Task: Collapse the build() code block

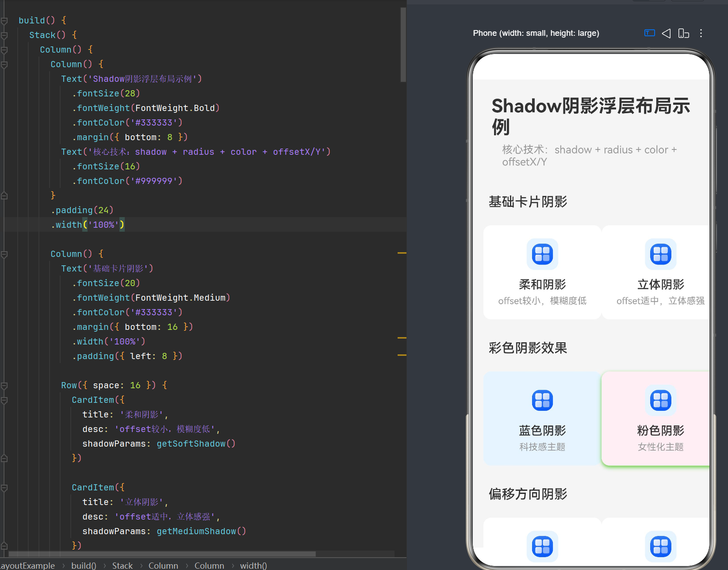Action: click(x=4, y=21)
